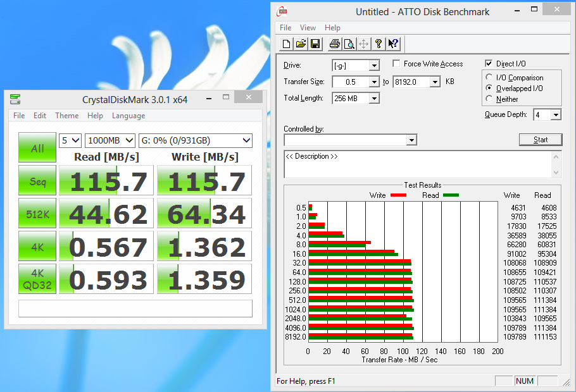Click the red Write legend swatch
The image size is (576, 392).
[x=398, y=195]
